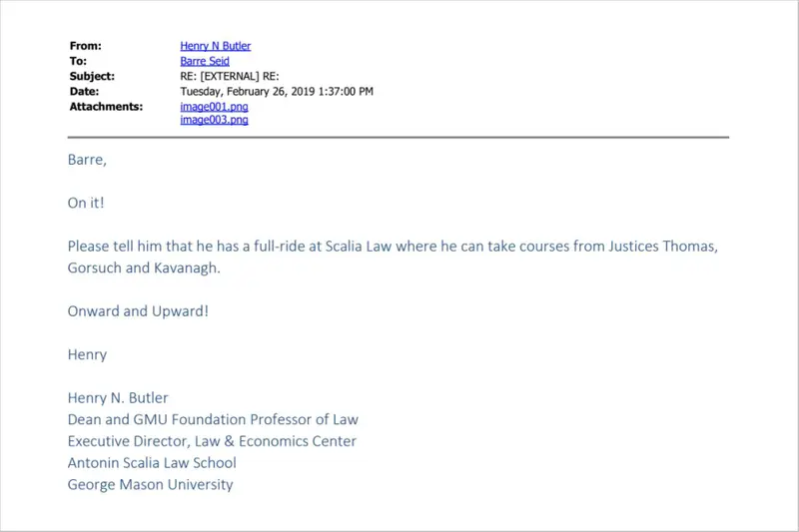Image resolution: width=799 pixels, height=532 pixels.
Task: Click the George Mason University line
Action: [151, 485]
